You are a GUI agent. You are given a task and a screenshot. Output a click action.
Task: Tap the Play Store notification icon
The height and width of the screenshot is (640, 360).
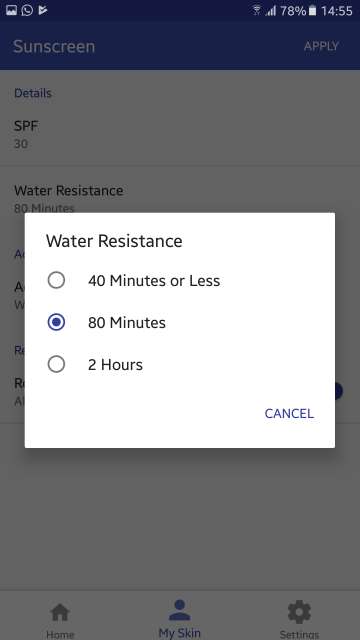click(42, 10)
